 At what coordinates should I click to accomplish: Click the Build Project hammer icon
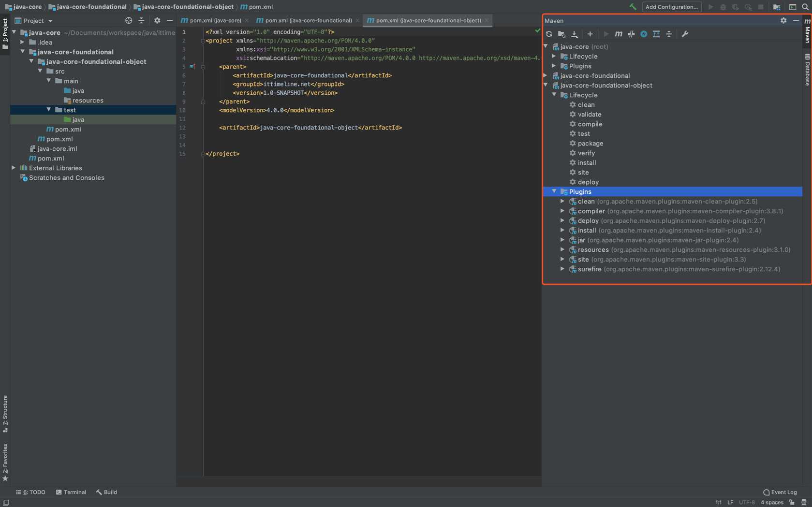pyautogui.click(x=633, y=7)
